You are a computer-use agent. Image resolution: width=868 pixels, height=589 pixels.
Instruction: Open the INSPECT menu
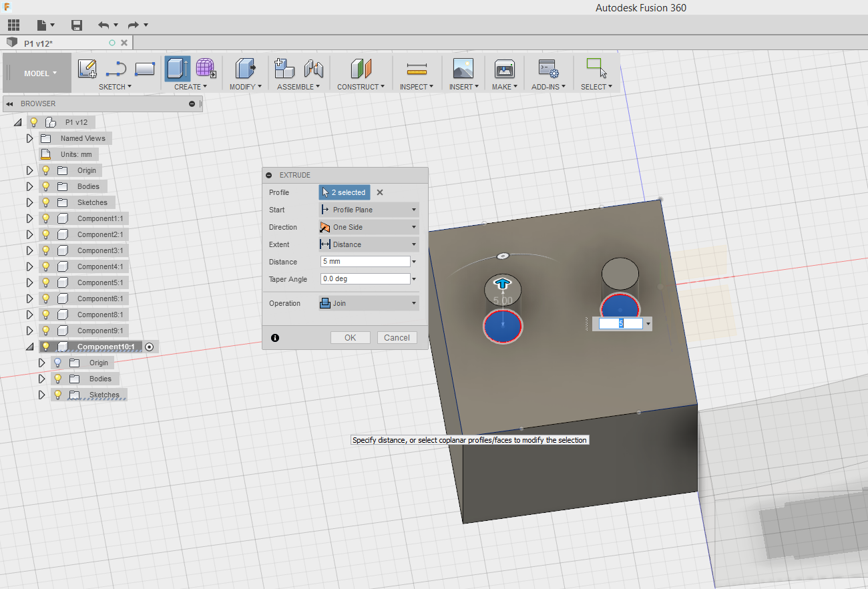[x=417, y=87]
